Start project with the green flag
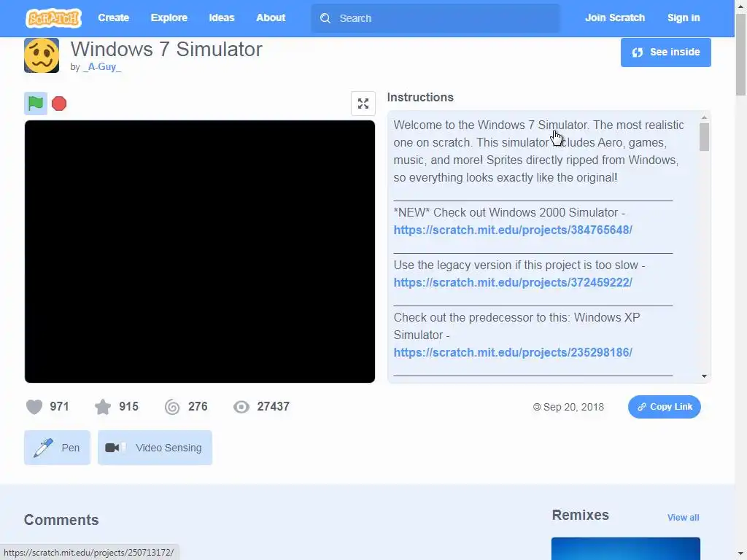747x560 pixels. coord(36,104)
